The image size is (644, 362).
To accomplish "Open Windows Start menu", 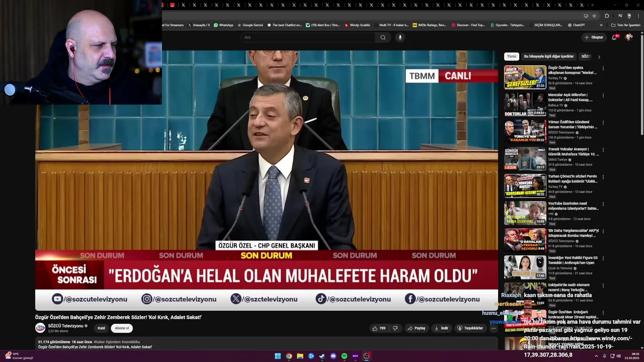I will [278, 356].
